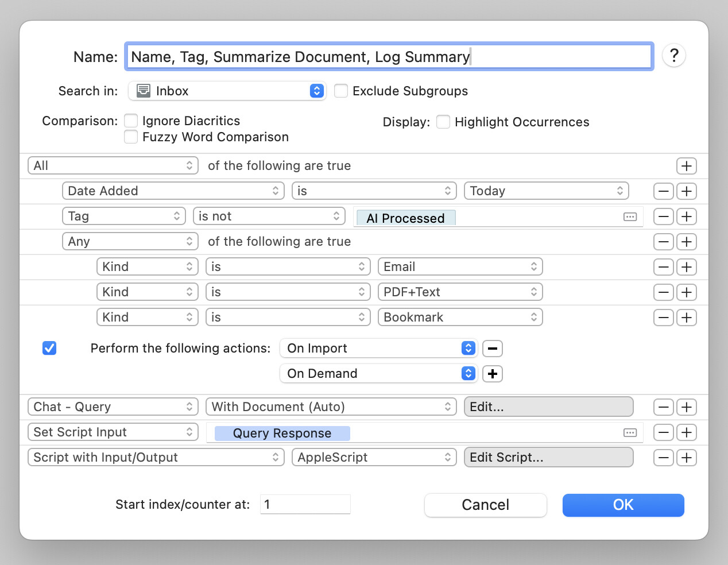Viewport: 728px width, 565px height.
Task: Expand the Today date value dropdown
Action: (546, 191)
